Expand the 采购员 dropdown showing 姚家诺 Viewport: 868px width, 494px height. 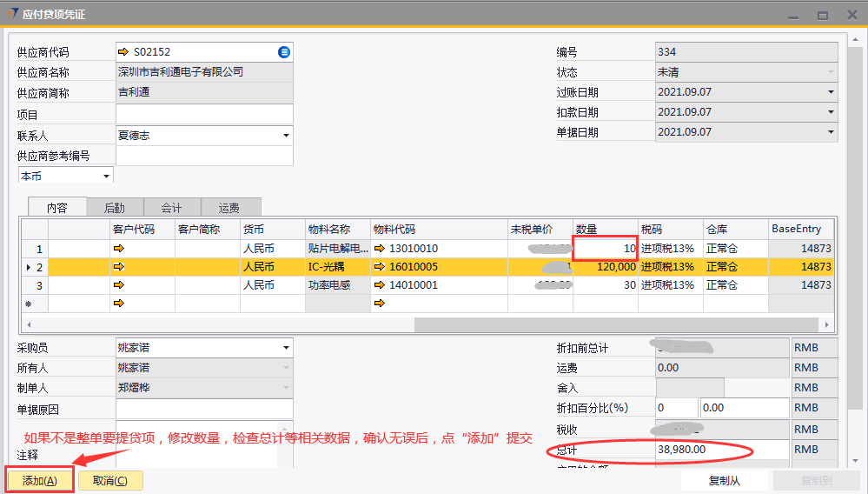286,348
